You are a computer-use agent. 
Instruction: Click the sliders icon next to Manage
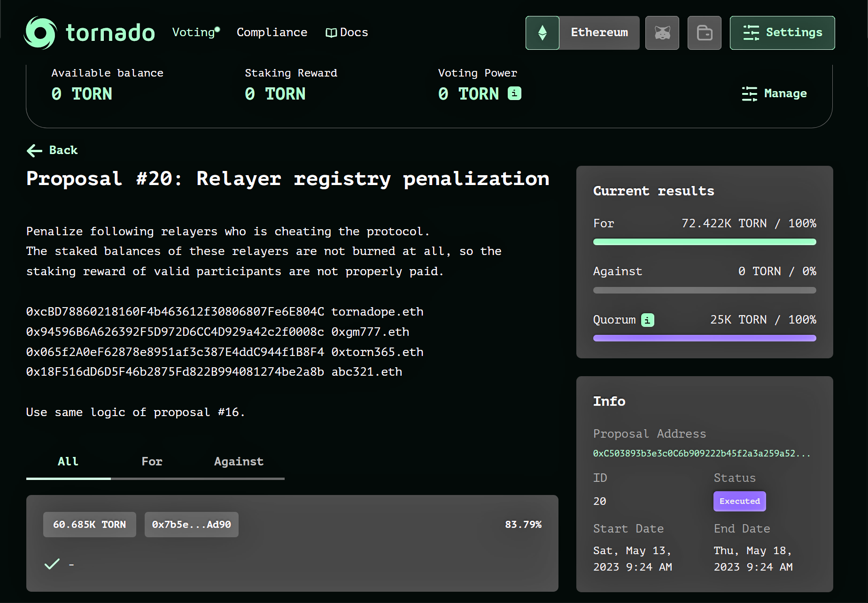(x=750, y=93)
